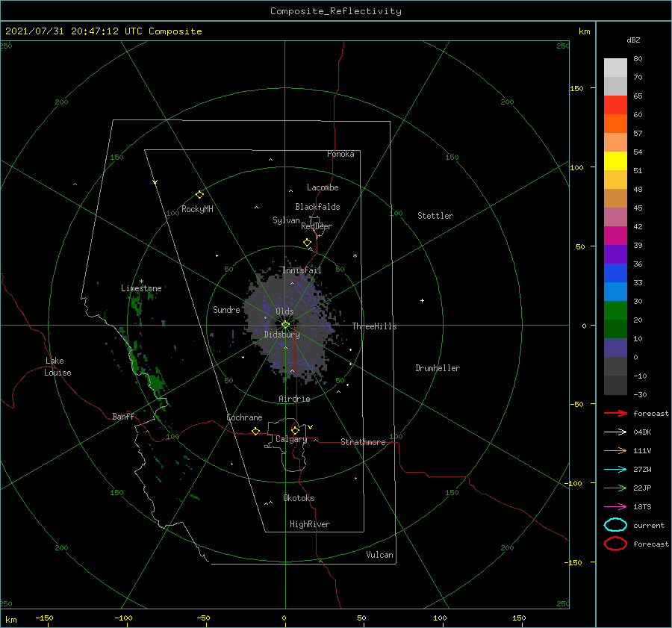Click the asterisk marker above Limestone

point(141,282)
